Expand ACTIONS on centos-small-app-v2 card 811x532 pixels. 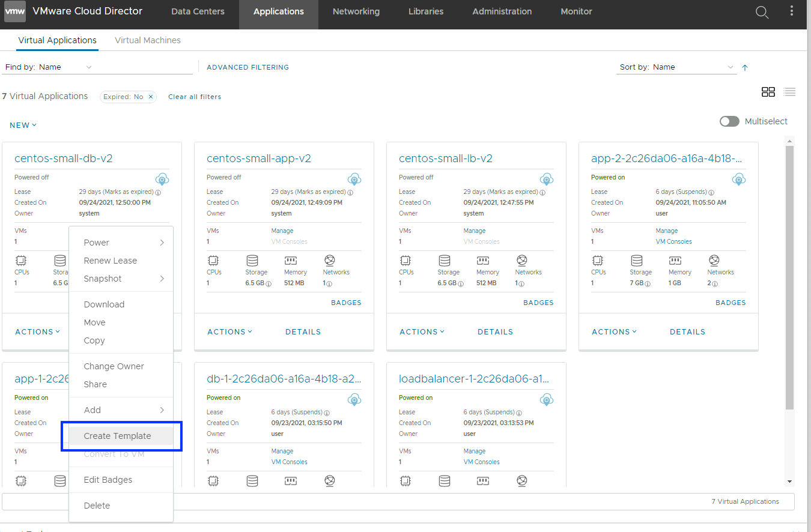(x=229, y=331)
